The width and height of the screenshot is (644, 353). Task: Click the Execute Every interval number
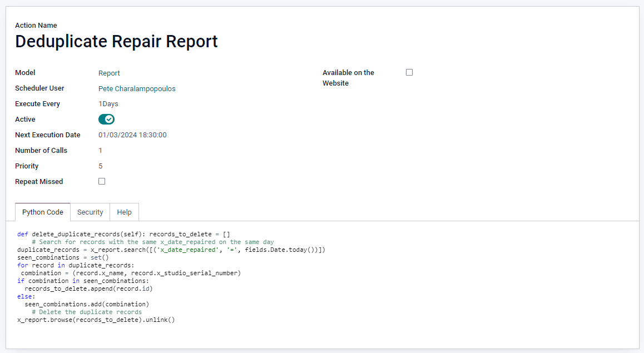pos(100,104)
